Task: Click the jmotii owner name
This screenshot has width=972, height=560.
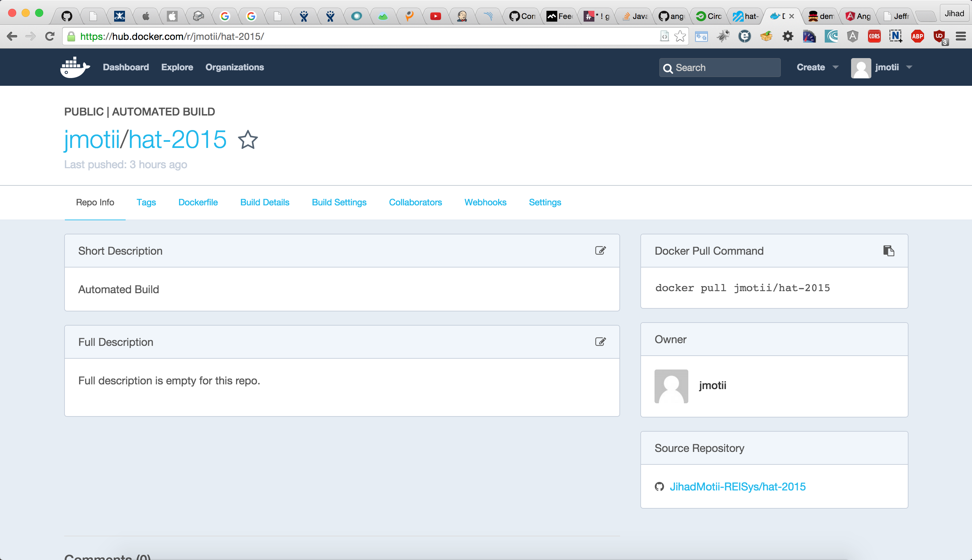Action: [x=713, y=385]
